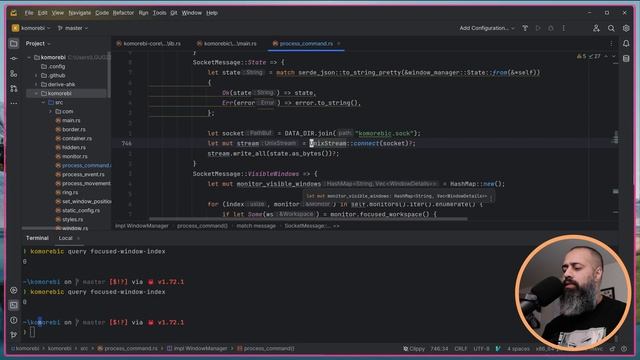Open container.rs in project tree

pyautogui.click(x=73, y=138)
